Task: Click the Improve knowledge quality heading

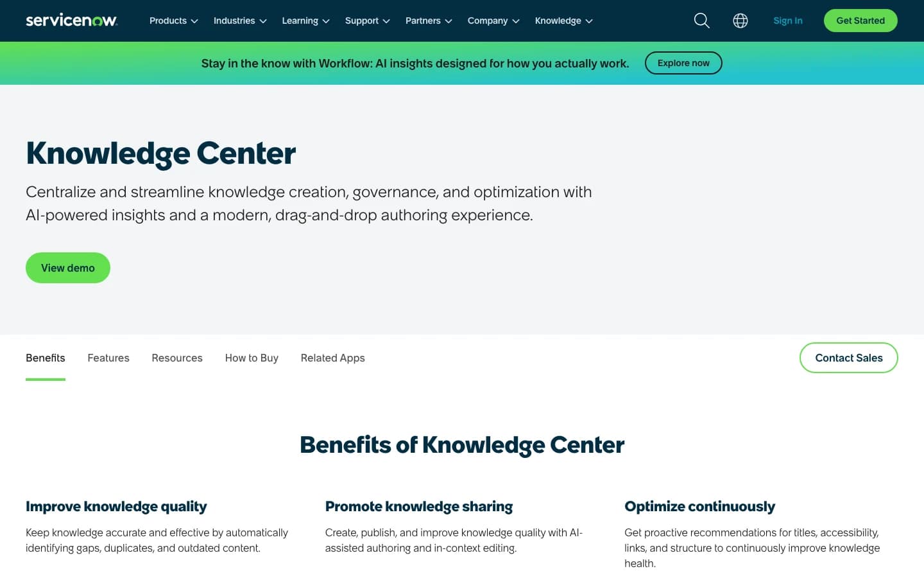Action: click(x=116, y=507)
